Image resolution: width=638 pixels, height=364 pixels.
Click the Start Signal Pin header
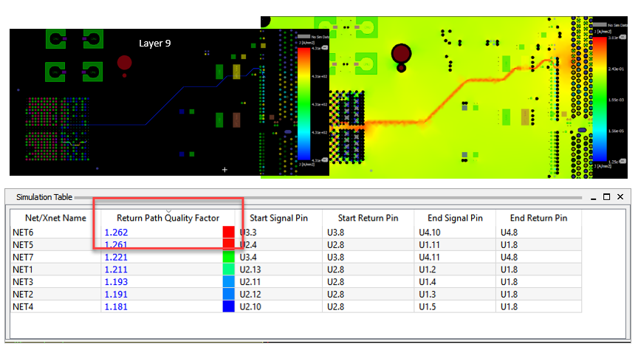[278, 218]
